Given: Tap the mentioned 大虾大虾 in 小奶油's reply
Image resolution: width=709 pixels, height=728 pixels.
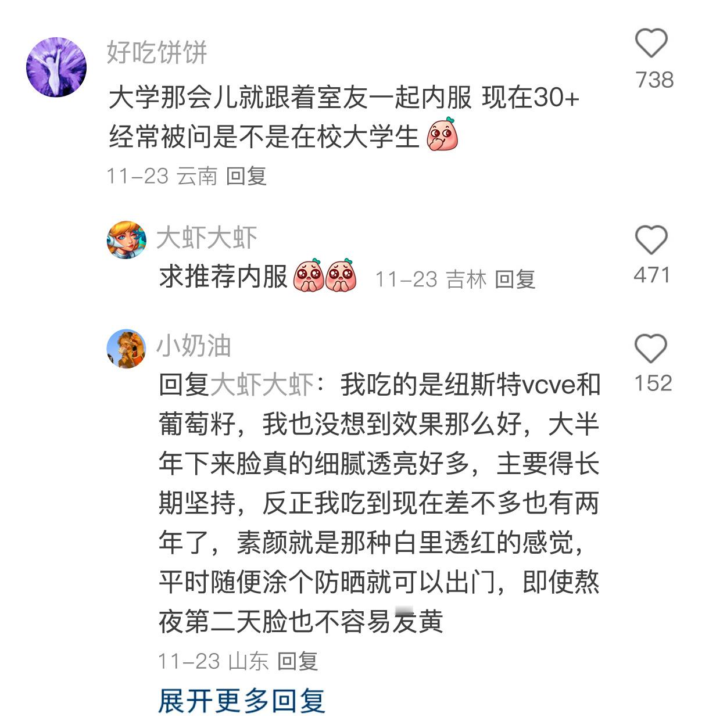Looking at the screenshot, I should (x=262, y=385).
